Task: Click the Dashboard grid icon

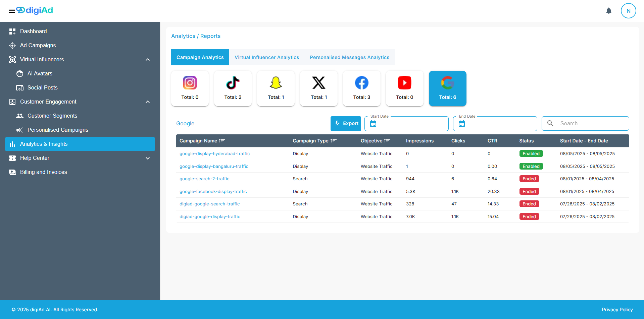Action: click(12, 31)
